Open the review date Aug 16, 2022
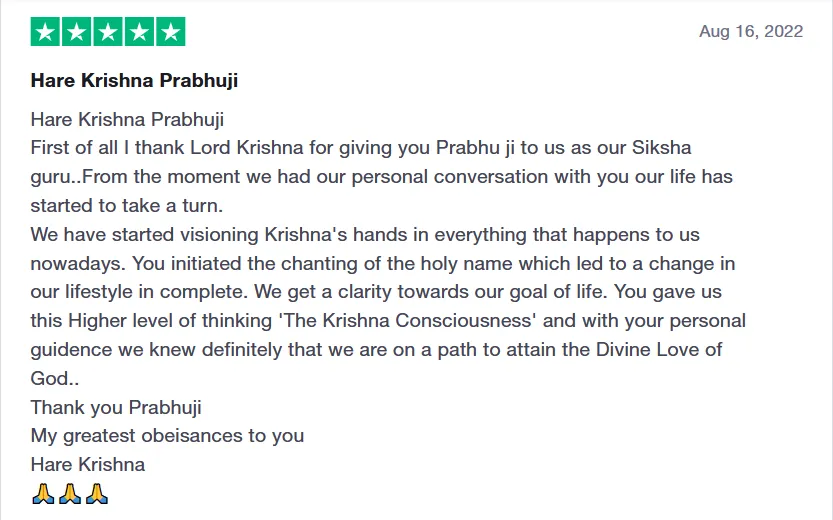Image resolution: width=833 pixels, height=520 pixels. point(751,31)
